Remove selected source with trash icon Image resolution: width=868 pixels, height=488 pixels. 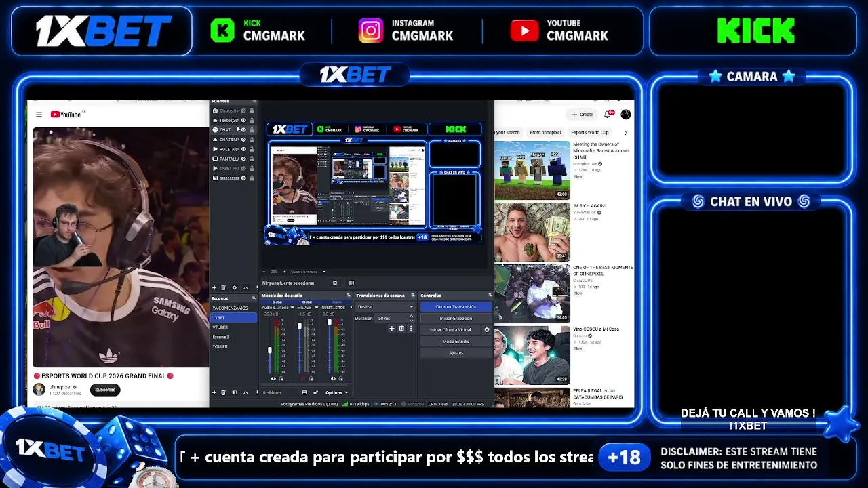223,287
